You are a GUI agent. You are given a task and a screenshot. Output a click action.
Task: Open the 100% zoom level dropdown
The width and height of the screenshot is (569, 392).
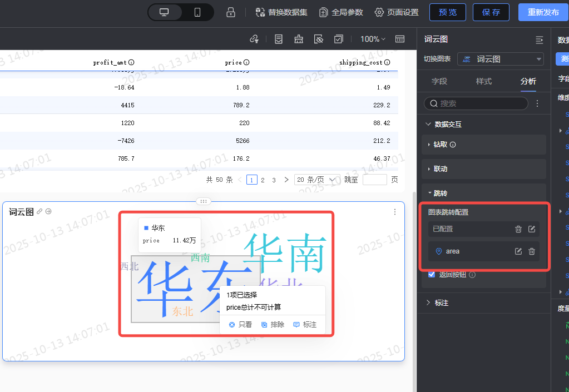point(373,39)
